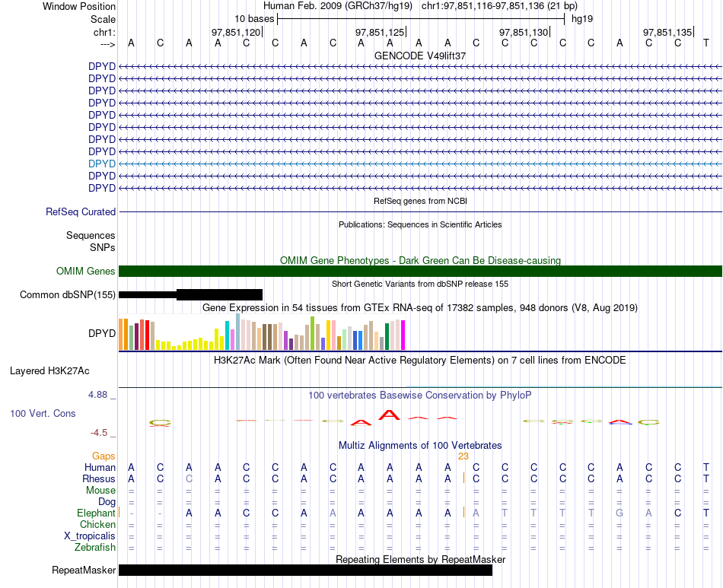Click the 97,851,130 position marker
Screen dimensions: 723x588
(x=524, y=32)
